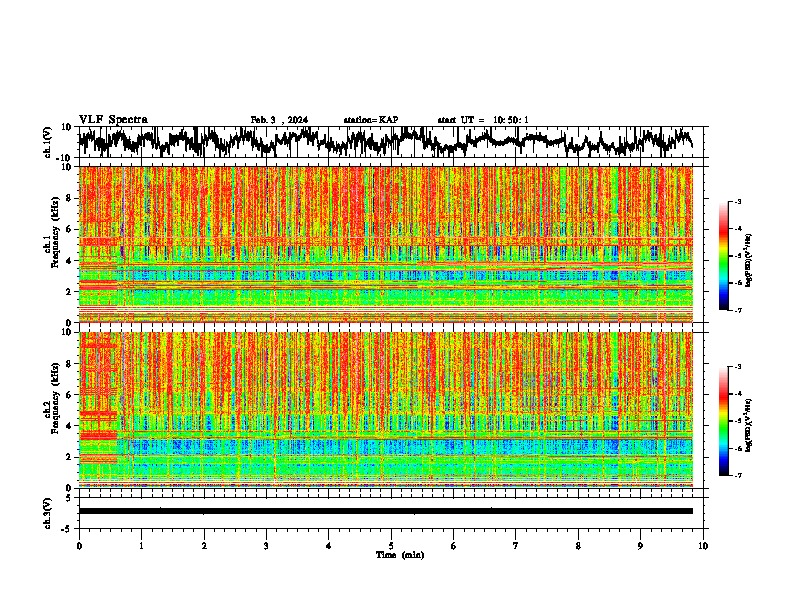This screenshot has height=612, width=792.
Task: Click the solid black ch.3 signal band
Action: point(385,511)
